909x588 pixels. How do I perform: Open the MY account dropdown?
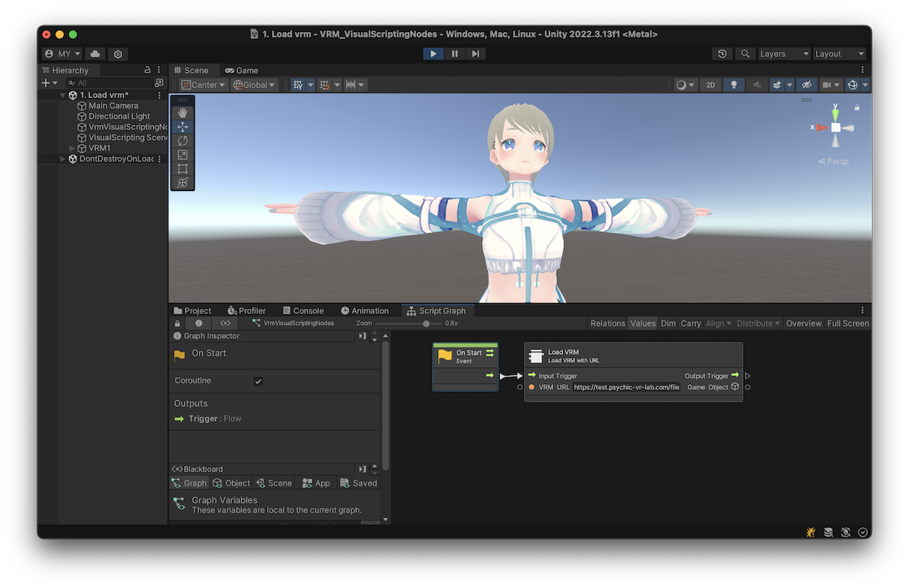pos(62,54)
